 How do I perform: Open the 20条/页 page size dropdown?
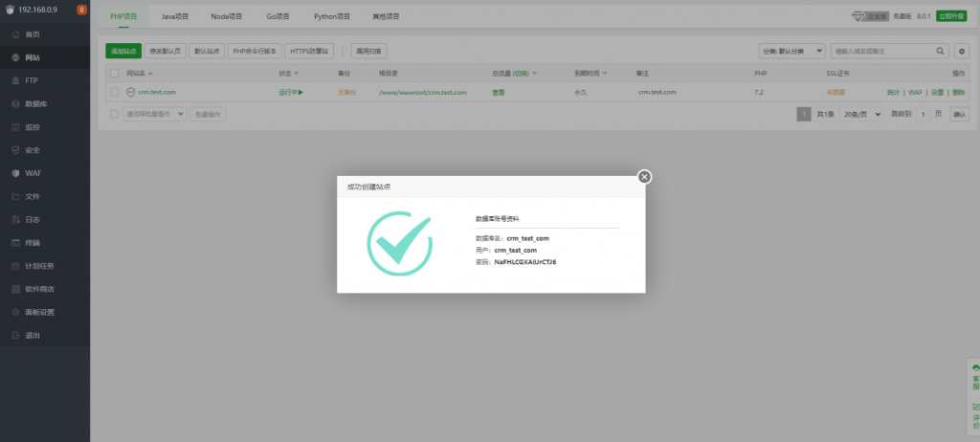[863, 114]
